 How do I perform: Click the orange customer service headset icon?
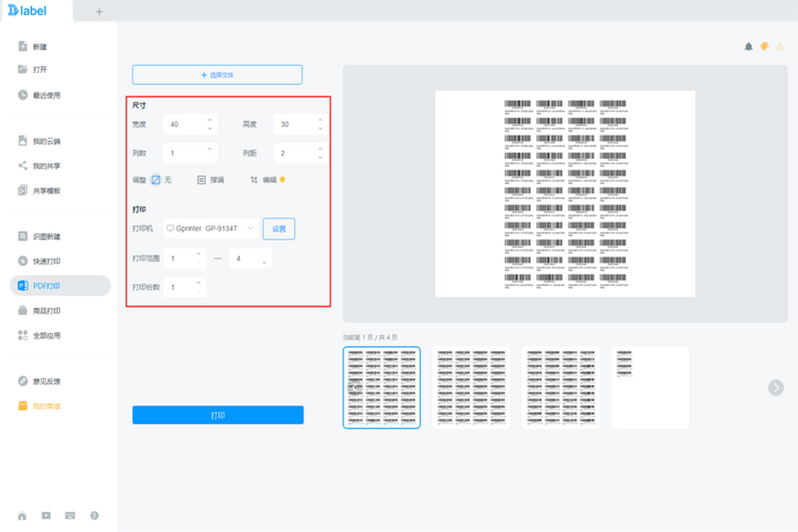point(764,47)
